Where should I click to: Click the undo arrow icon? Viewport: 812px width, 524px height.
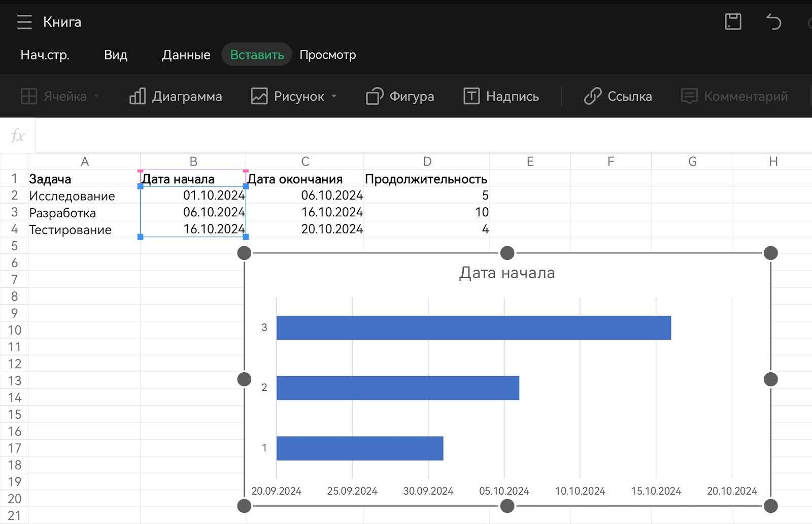point(773,22)
